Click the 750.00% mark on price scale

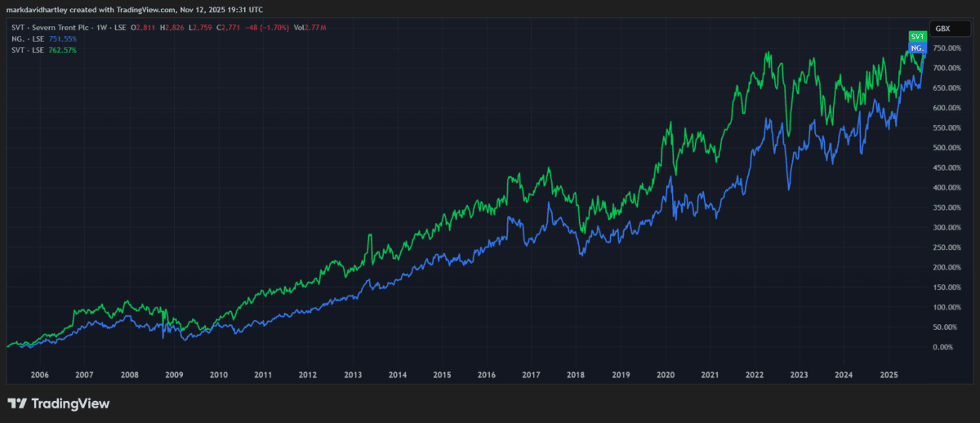(944, 48)
